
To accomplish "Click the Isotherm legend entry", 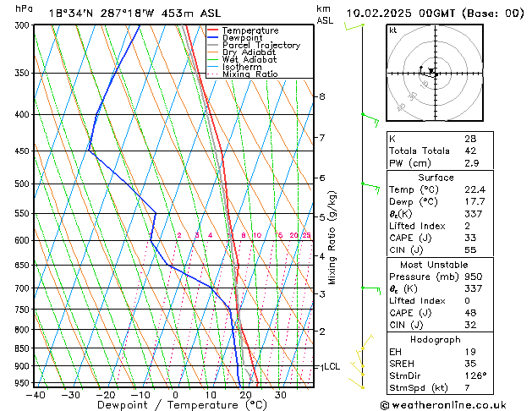I will point(234,67).
